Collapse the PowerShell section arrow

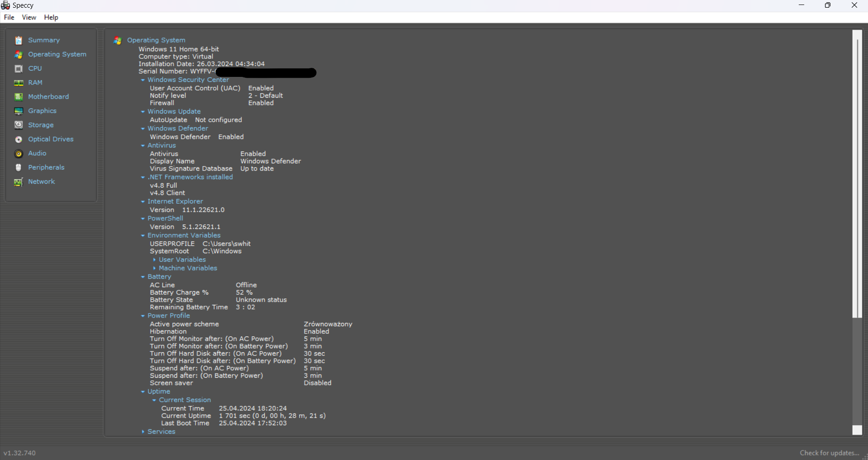[143, 218]
